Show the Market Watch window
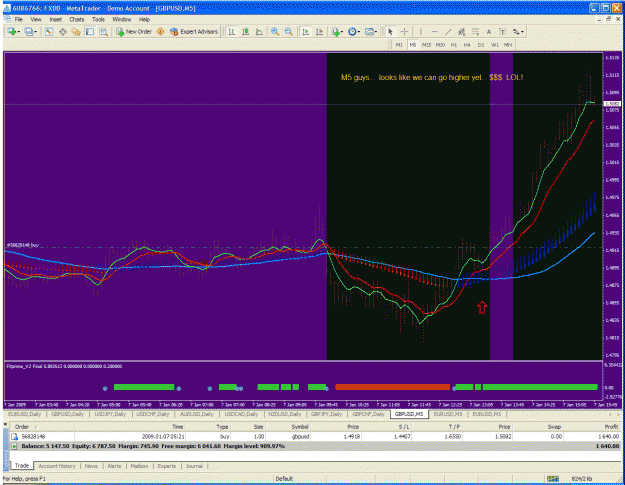This screenshot has height=485, width=625. pos(49,31)
